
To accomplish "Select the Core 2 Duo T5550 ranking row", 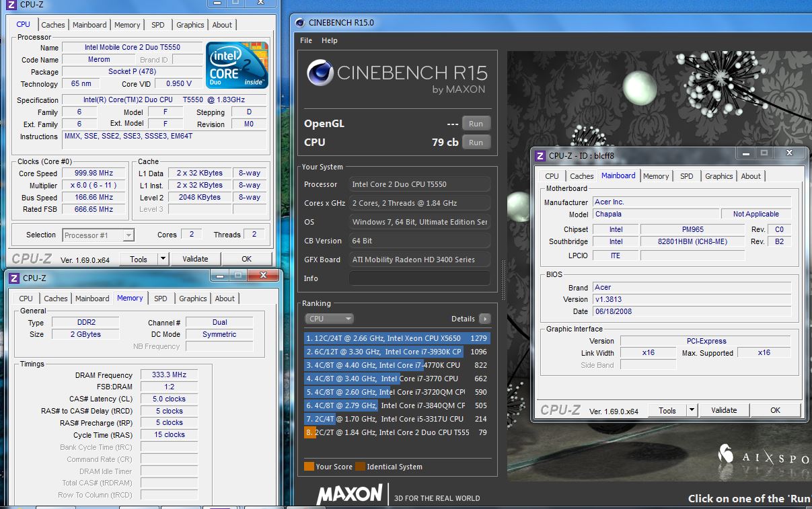I will coord(397,432).
